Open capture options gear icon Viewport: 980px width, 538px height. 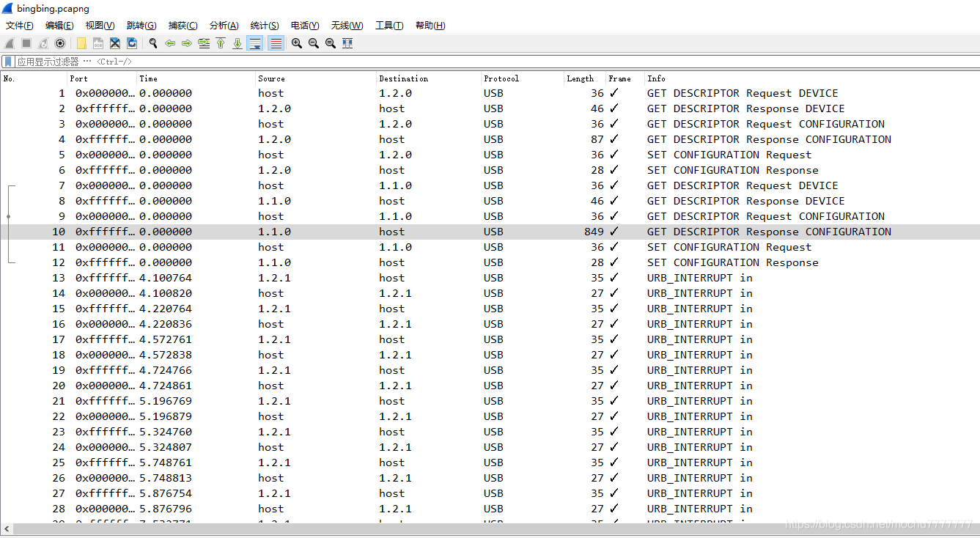[x=60, y=43]
